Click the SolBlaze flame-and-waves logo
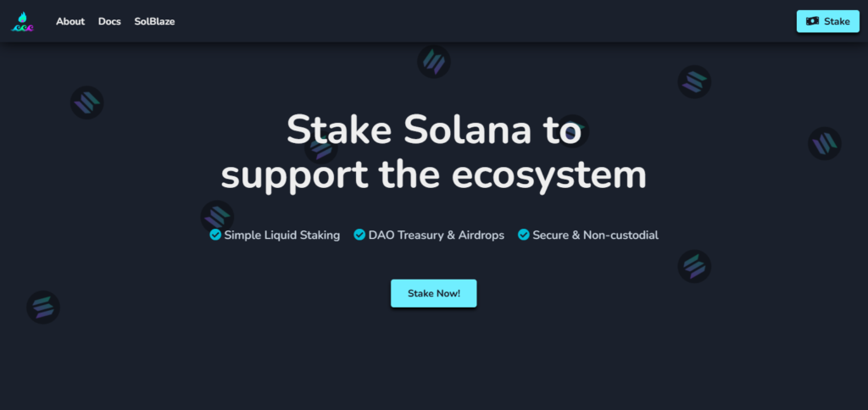Screen dimensions: 868x410 23,21
